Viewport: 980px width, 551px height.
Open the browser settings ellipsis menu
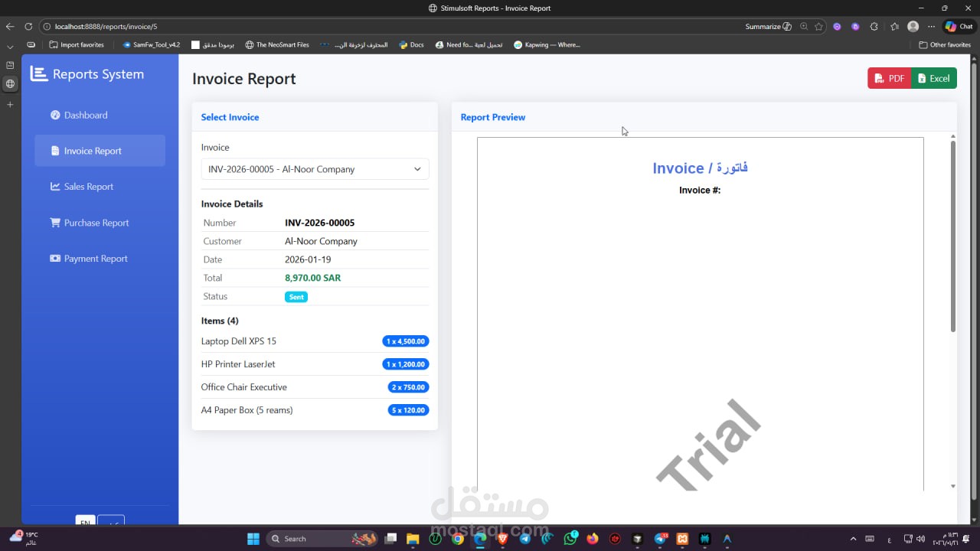coord(931,26)
